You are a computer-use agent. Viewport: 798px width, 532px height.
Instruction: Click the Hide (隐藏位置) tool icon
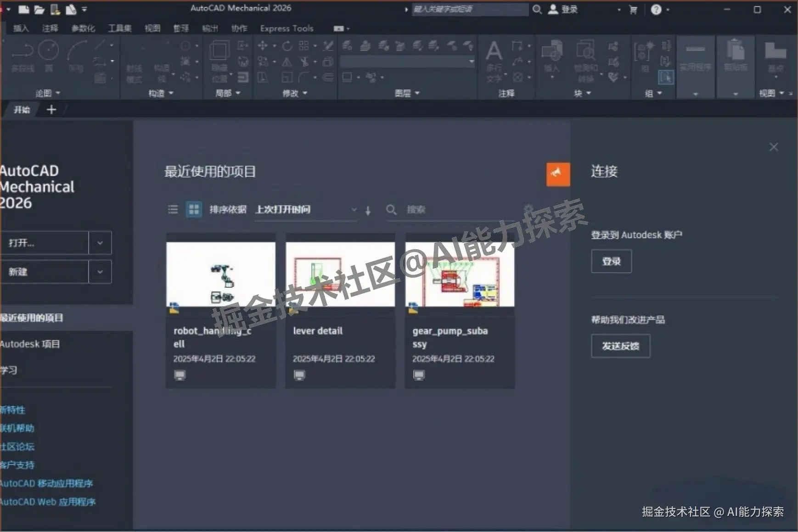(219, 61)
